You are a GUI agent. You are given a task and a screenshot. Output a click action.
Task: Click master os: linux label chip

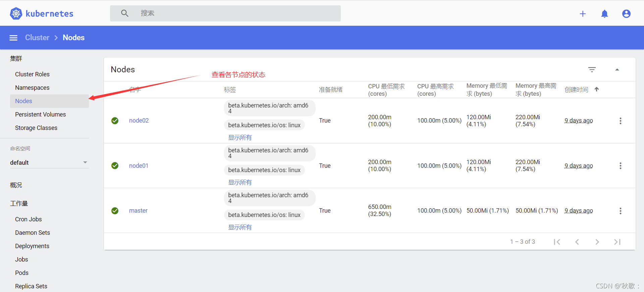point(264,215)
